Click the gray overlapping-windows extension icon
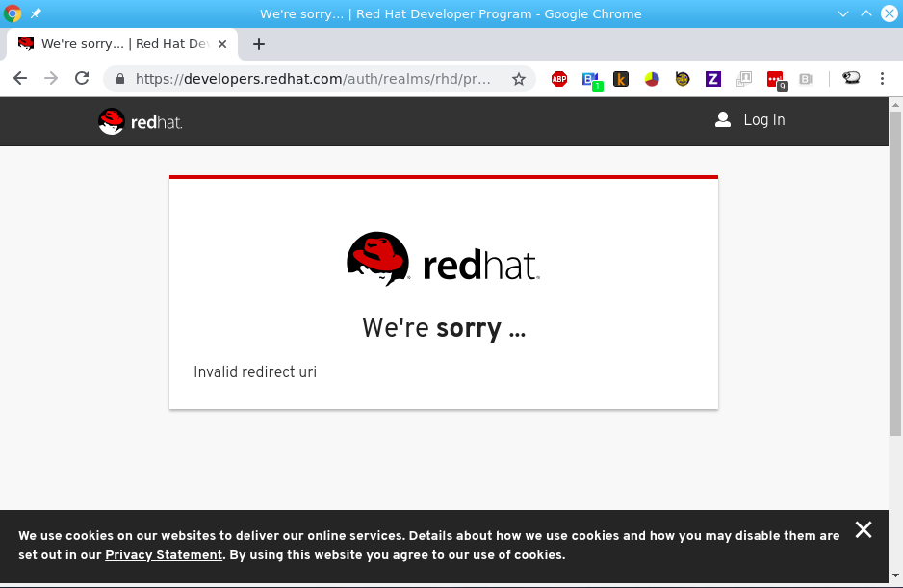Image resolution: width=903 pixels, height=588 pixels. [x=744, y=79]
